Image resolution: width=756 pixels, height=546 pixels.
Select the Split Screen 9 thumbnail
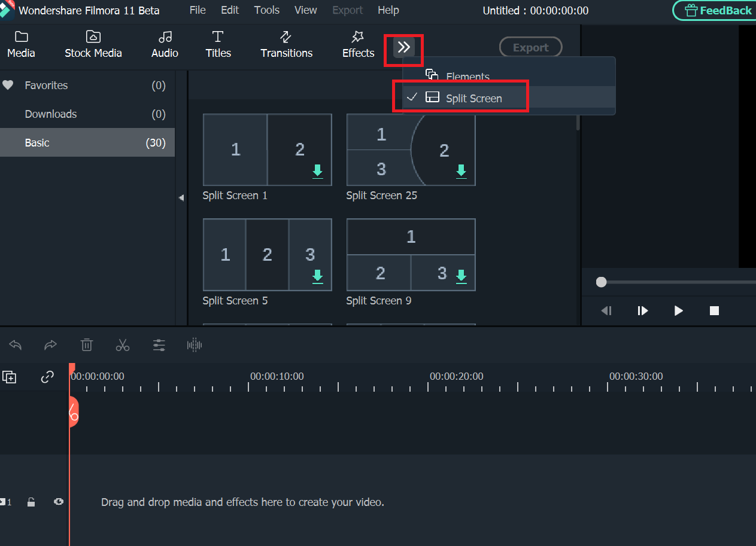pos(411,255)
